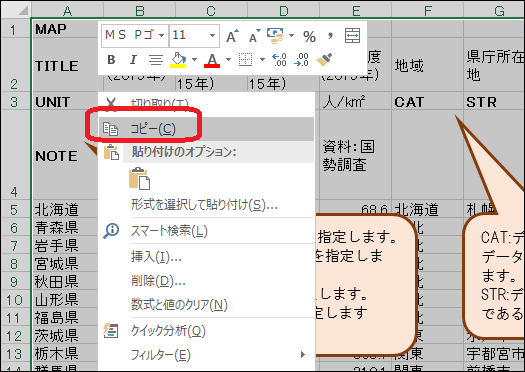525x372 pixels.
Task: Click cell containing TITLE
Action: pos(66,65)
